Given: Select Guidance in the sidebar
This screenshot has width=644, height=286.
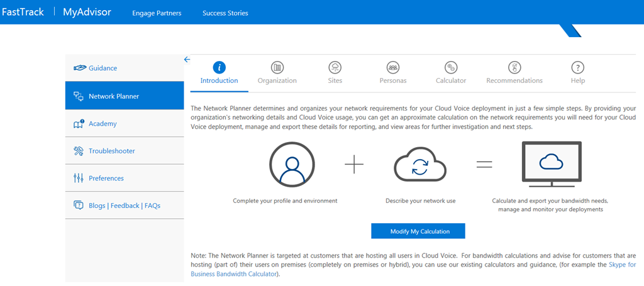Looking at the screenshot, I should coord(103,68).
